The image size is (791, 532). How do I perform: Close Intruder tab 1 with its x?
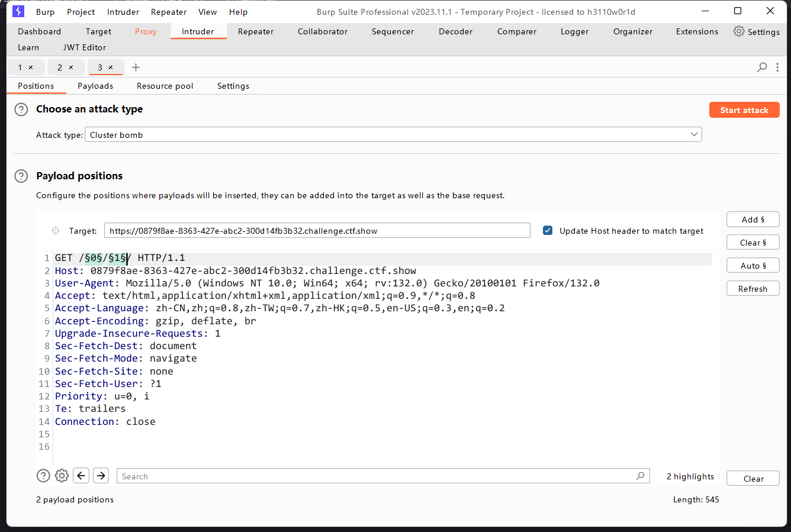[x=31, y=67]
